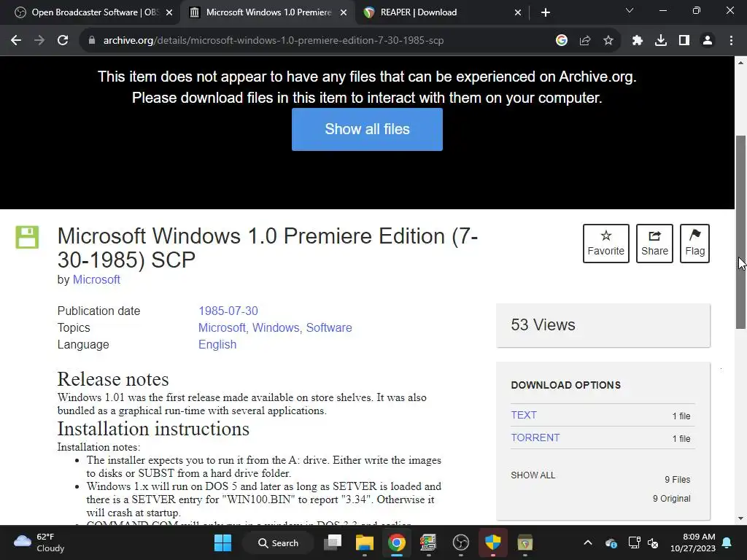Favorite this archive item
The height and width of the screenshot is (560, 747).
click(x=606, y=244)
